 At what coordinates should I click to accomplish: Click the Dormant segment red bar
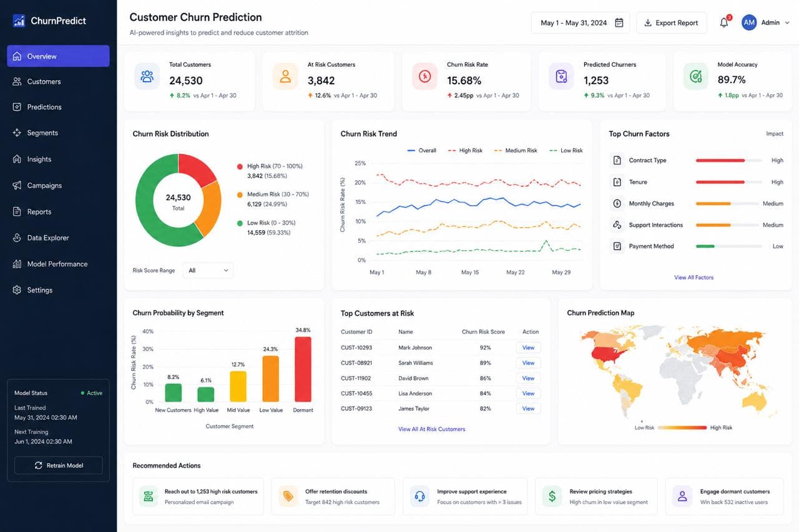[303, 369]
